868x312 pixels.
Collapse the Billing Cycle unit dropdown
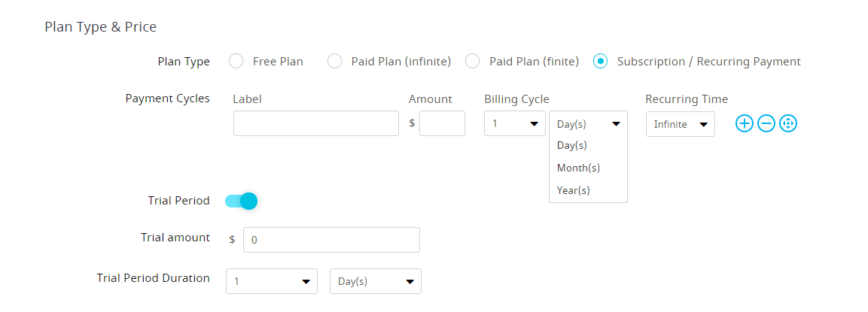click(x=588, y=125)
